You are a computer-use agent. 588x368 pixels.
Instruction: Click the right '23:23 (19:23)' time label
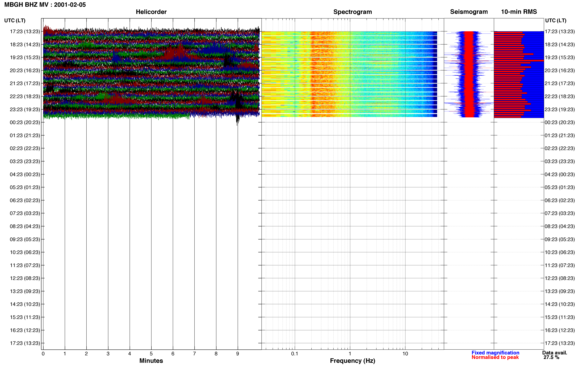click(560, 109)
